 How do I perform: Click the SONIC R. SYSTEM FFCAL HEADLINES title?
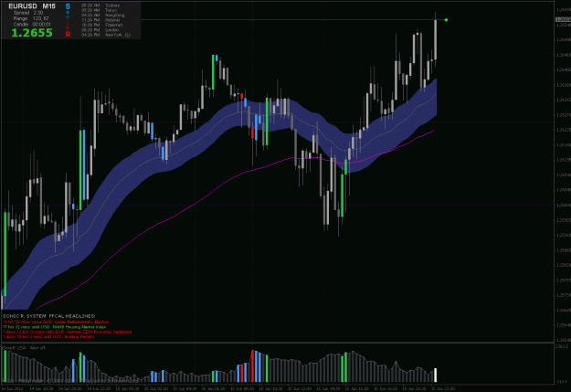coord(48,316)
